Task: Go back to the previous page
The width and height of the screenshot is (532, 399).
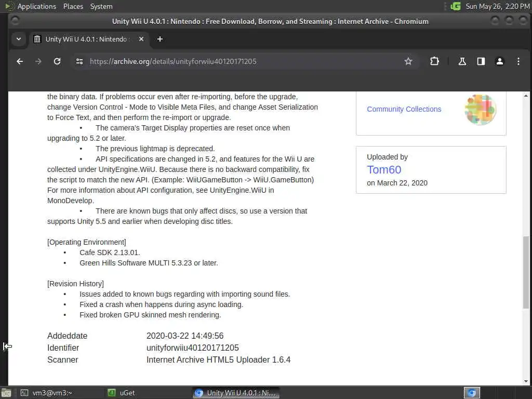Action: [x=20, y=61]
